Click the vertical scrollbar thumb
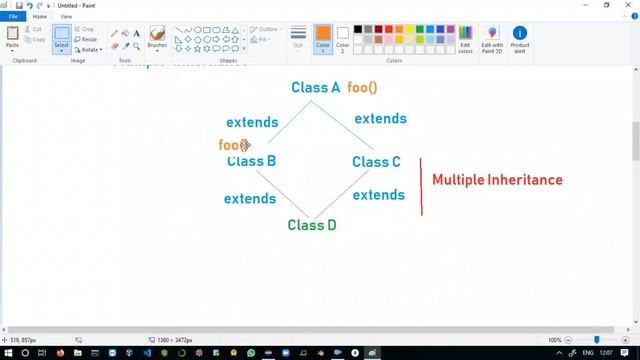The width and height of the screenshot is (640, 360). [x=636, y=141]
